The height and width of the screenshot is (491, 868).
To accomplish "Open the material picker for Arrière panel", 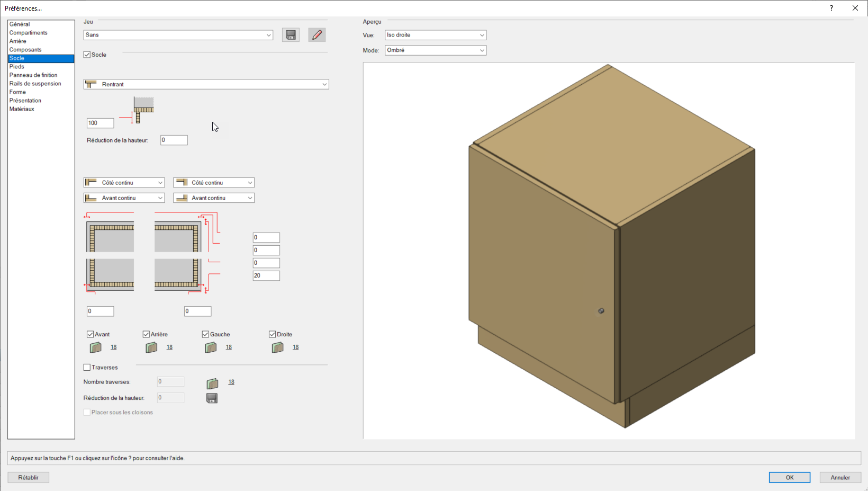I will [151, 347].
